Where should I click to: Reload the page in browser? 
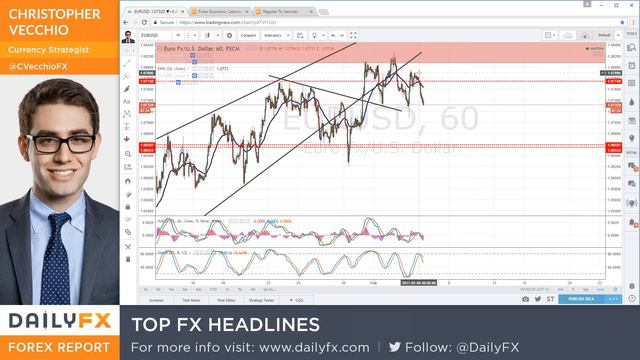[x=144, y=22]
